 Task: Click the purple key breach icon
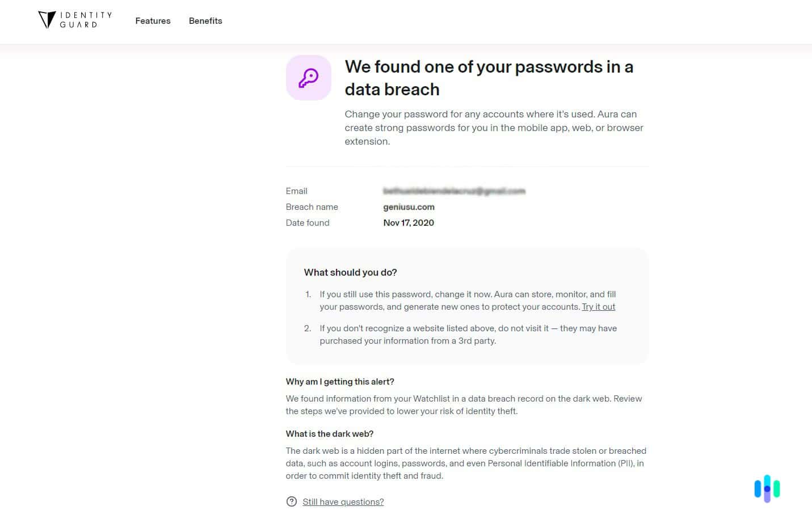pos(308,77)
